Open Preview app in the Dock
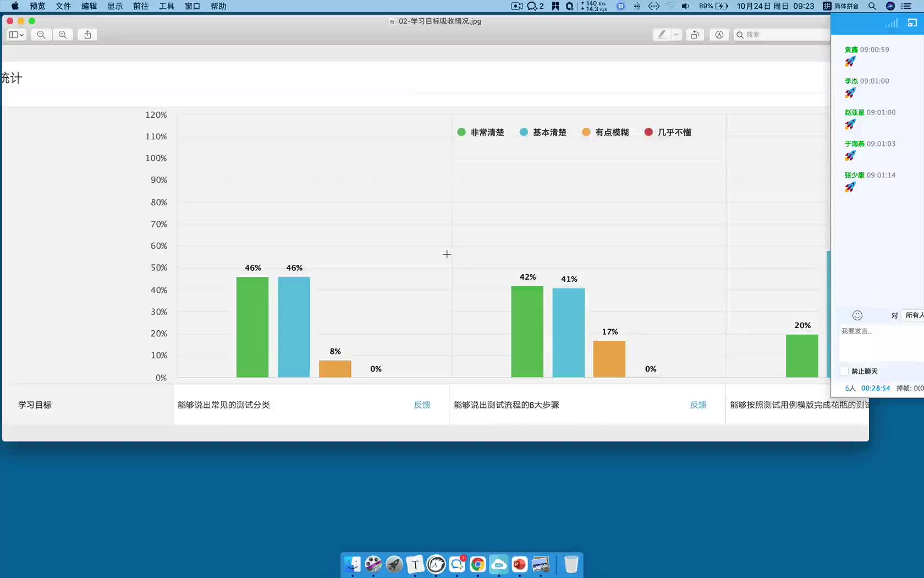This screenshot has width=924, height=578. [541, 564]
